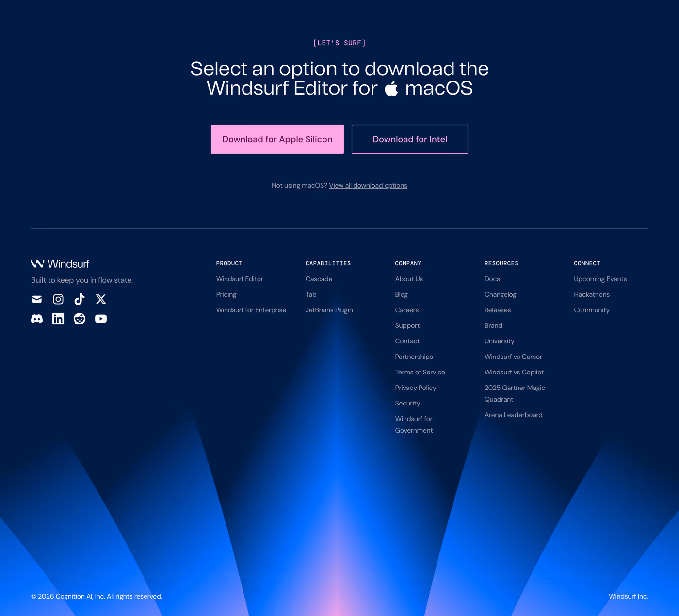Click the Windsurf Inc. footer text
679x616 pixels.
pyautogui.click(x=629, y=596)
